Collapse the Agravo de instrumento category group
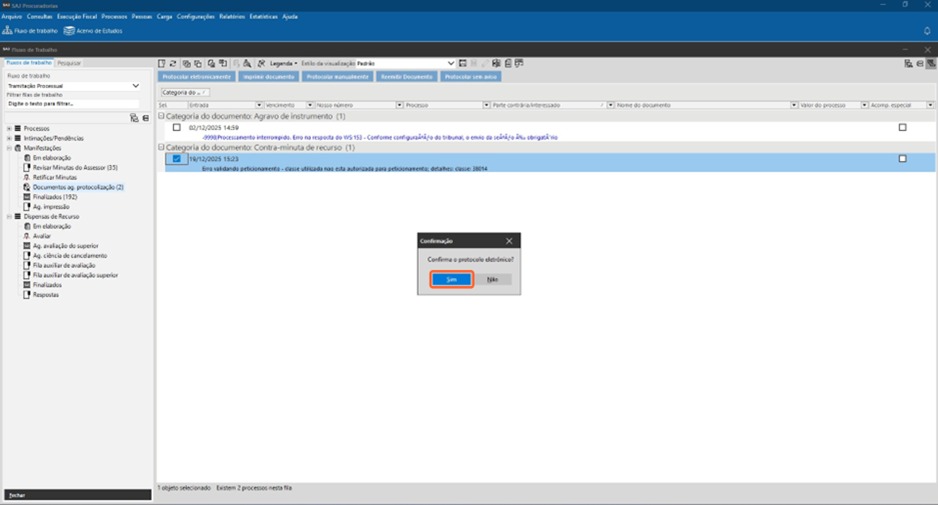The height and width of the screenshot is (505, 938). click(x=162, y=117)
